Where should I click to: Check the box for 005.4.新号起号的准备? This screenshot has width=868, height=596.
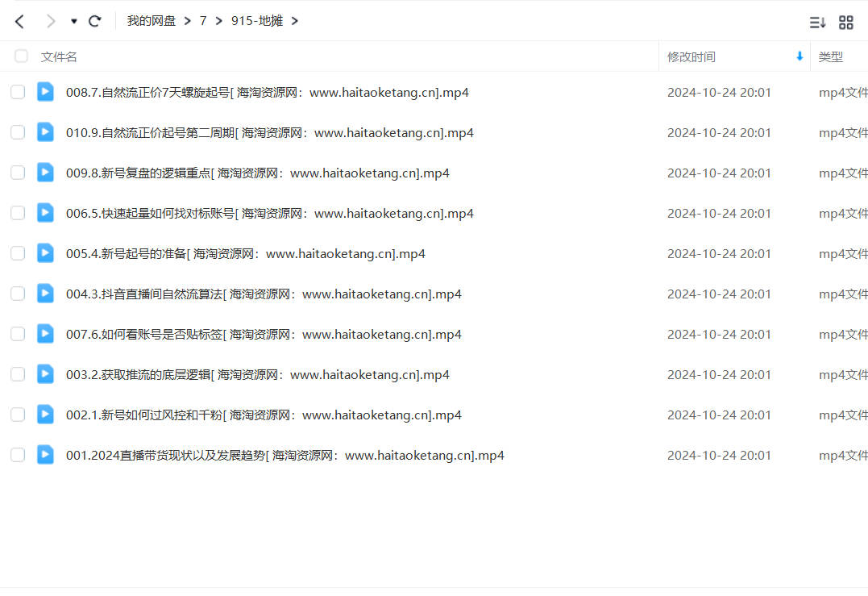(x=18, y=253)
